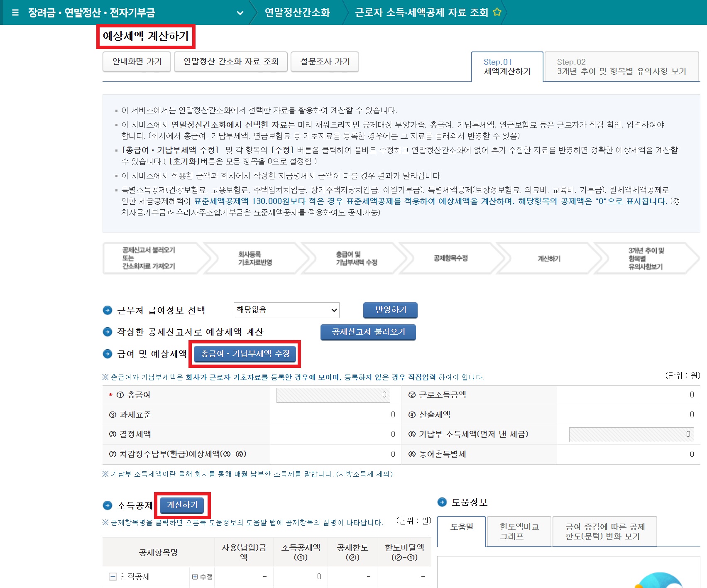The width and height of the screenshot is (707, 588).
Task: Open 근로자 소득·세액공제 자료 조회 breadcrumb
Action: (421, 12)
